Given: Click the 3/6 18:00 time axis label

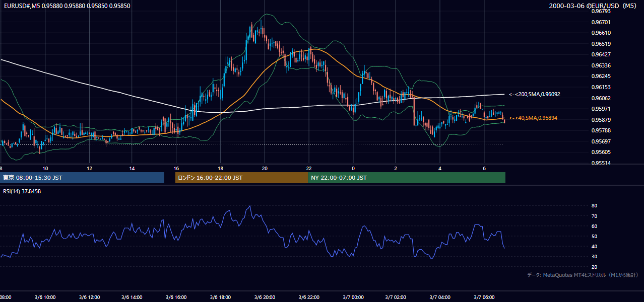Looking at the screenshot, I should coord(220,297).
